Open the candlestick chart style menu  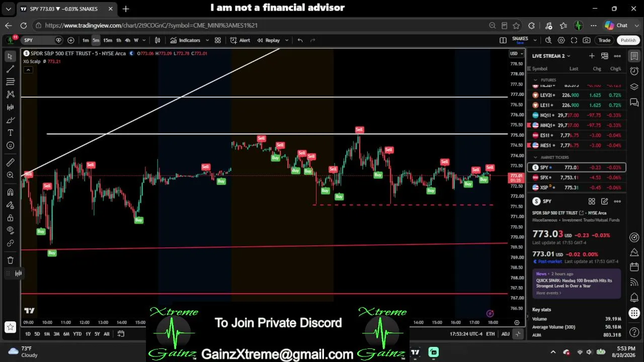(157, 40)
